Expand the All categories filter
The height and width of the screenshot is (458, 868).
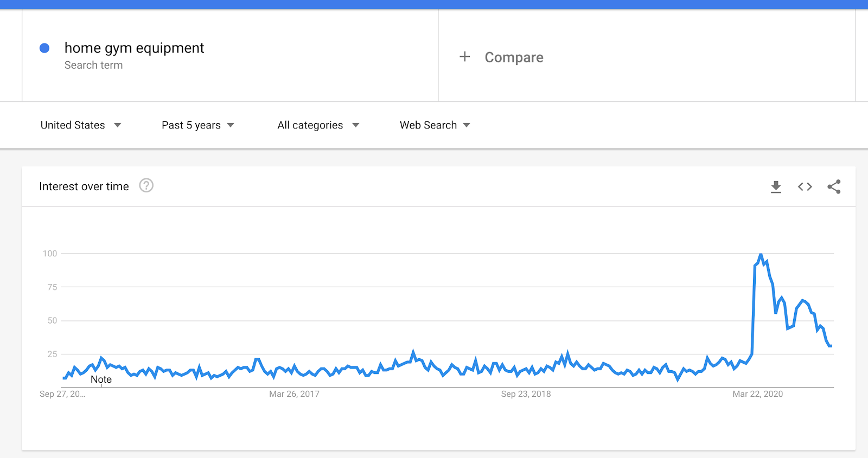pyautogui.click(x=318, y=125)
